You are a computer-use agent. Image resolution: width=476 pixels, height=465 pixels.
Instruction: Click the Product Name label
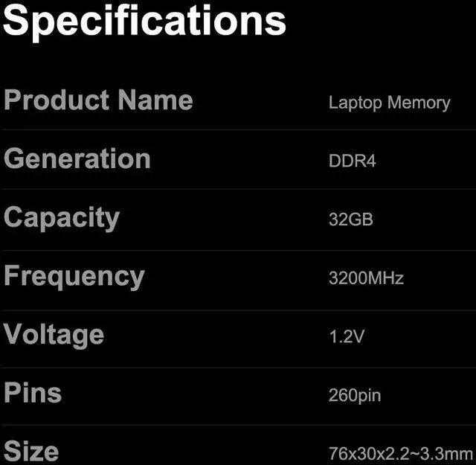98,100
